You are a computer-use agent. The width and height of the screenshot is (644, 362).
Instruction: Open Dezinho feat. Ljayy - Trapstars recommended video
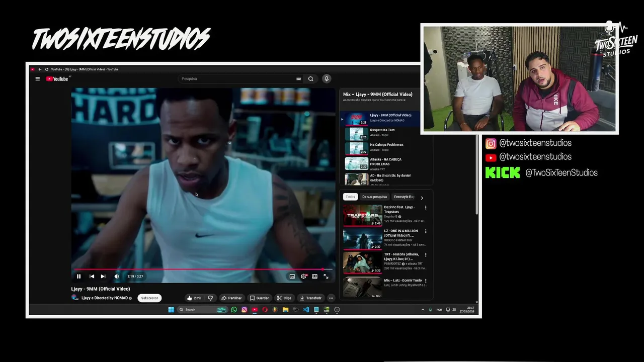pyautogui.click(x=384, y=215)
